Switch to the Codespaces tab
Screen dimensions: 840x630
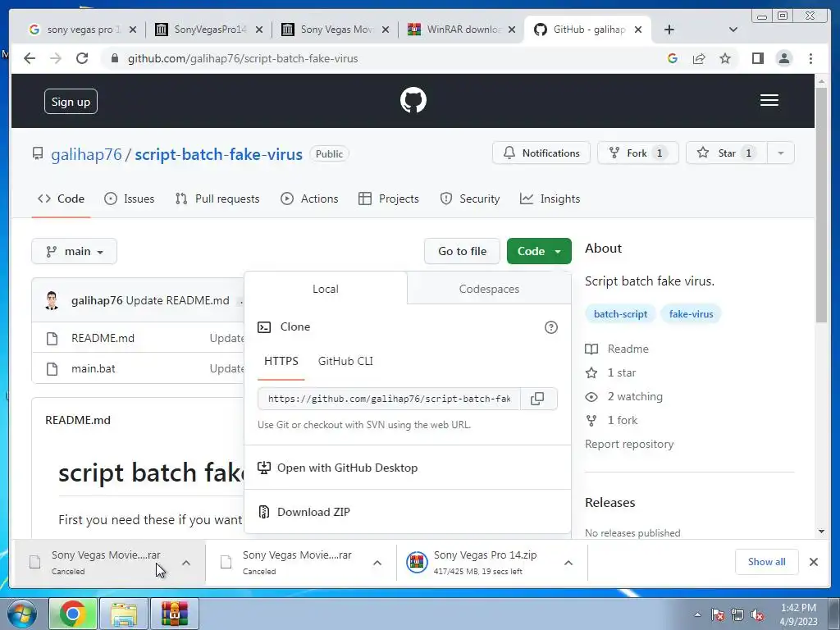point(489,289)
